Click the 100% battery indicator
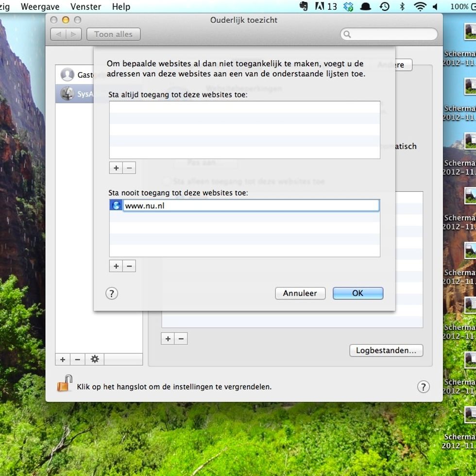Viewport: 476px width, 476px height. pyautogui.click(x=462, y=7)
